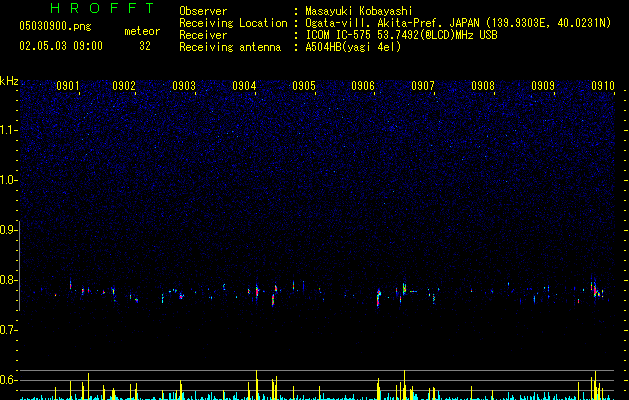Click the 0910 time marker
The height and width of the screenshot is (400, 629).
603,86
